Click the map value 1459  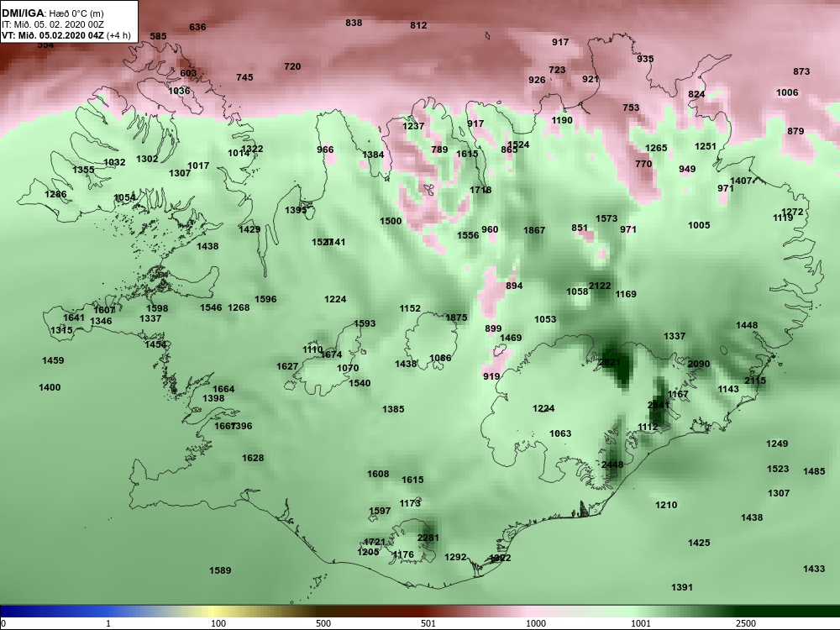[x=53, y=360]
